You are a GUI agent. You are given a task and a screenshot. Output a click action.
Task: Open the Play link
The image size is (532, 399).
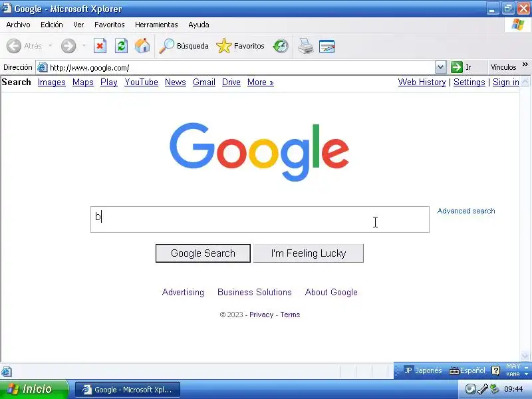tap(109, 82)
